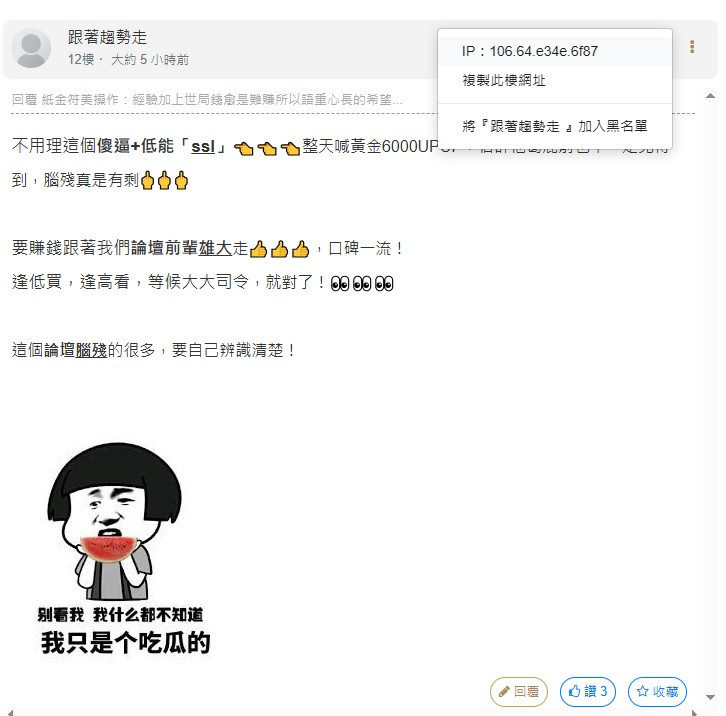Like the post with 讚 3 button

click(x=588, y=691)
